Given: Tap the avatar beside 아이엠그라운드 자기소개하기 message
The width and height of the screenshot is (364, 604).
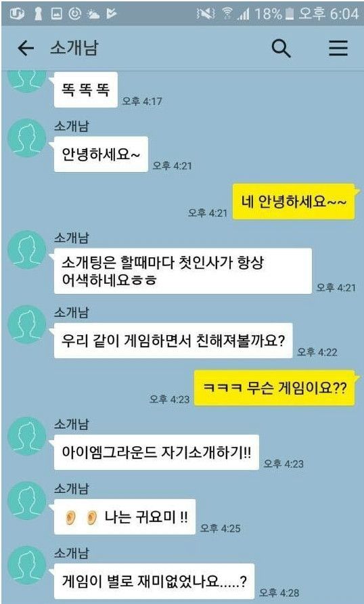Looking at the screenshot, I should (27, 436).
